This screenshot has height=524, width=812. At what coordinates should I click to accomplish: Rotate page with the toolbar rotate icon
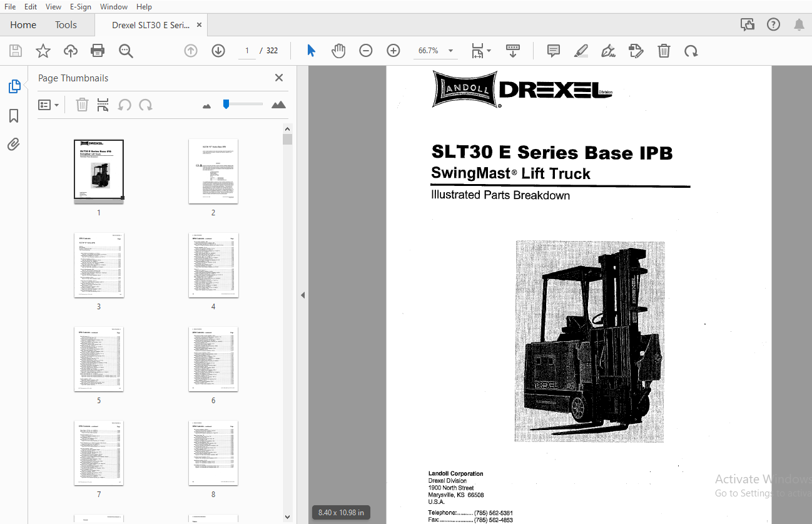click(691, 51)
